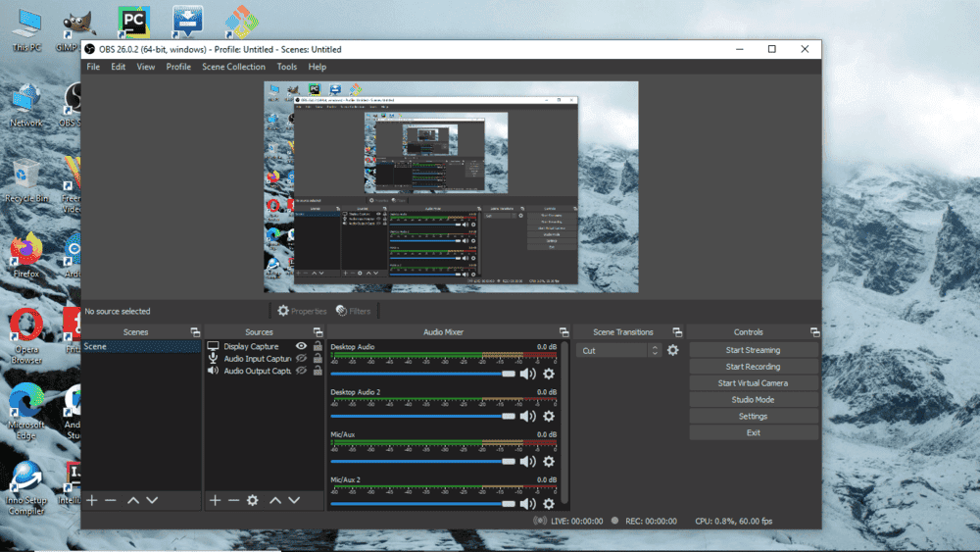Mute the Desktop Audio 2 speaker
Screen dimensions: 980x552
click(x=528, y=417)
